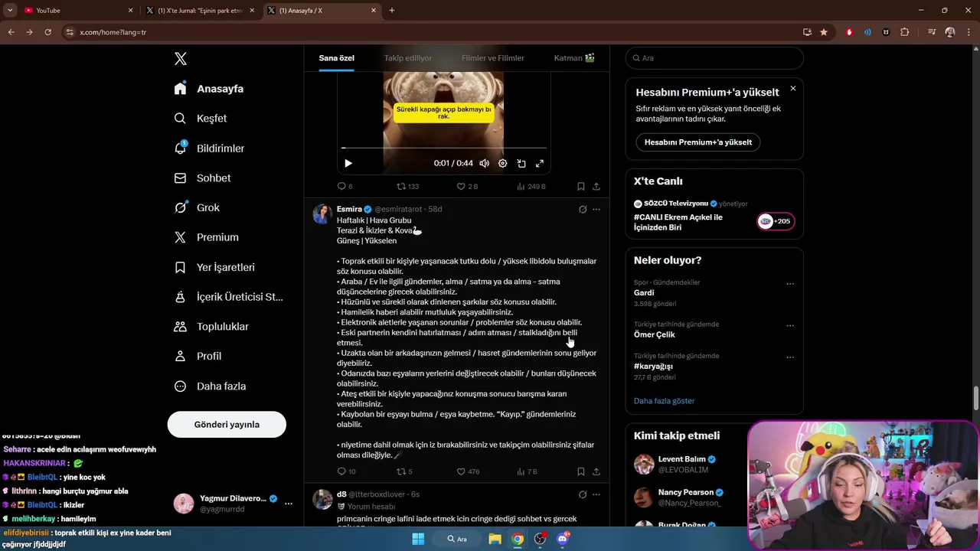Open Keşfet explore page
The width and height of the screenshot is (980, 551).
tap(201, 119)
